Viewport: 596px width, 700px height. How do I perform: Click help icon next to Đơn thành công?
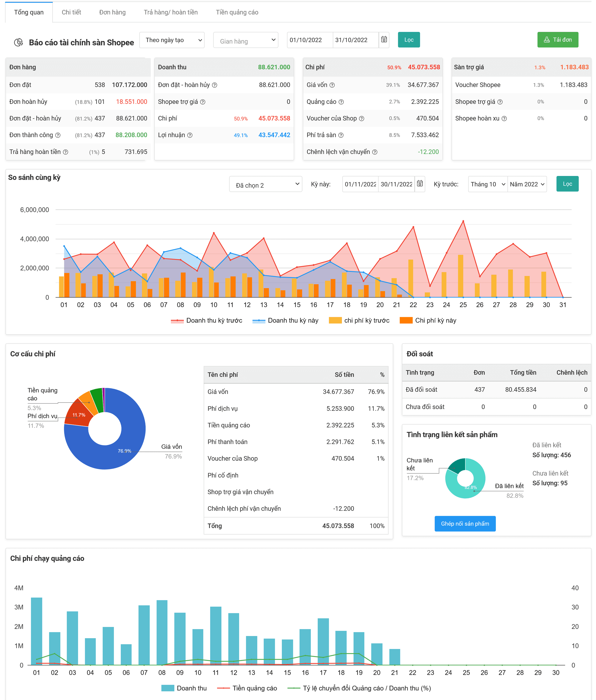58,135
